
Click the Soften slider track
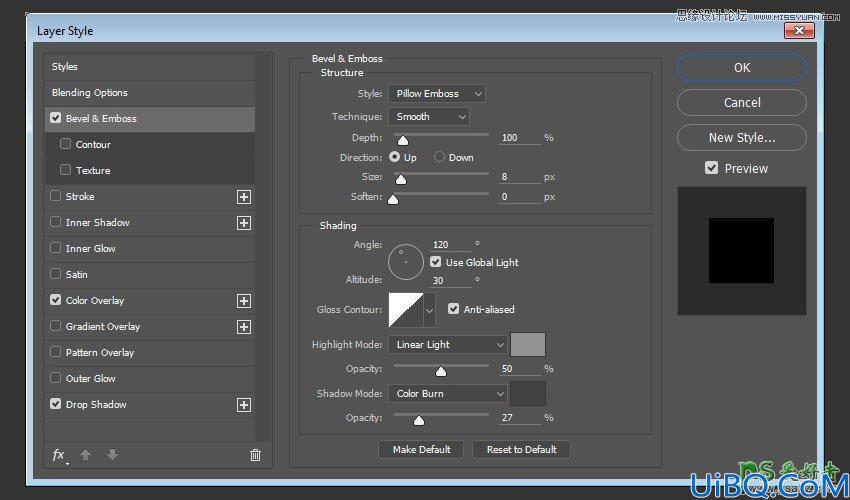441,194
